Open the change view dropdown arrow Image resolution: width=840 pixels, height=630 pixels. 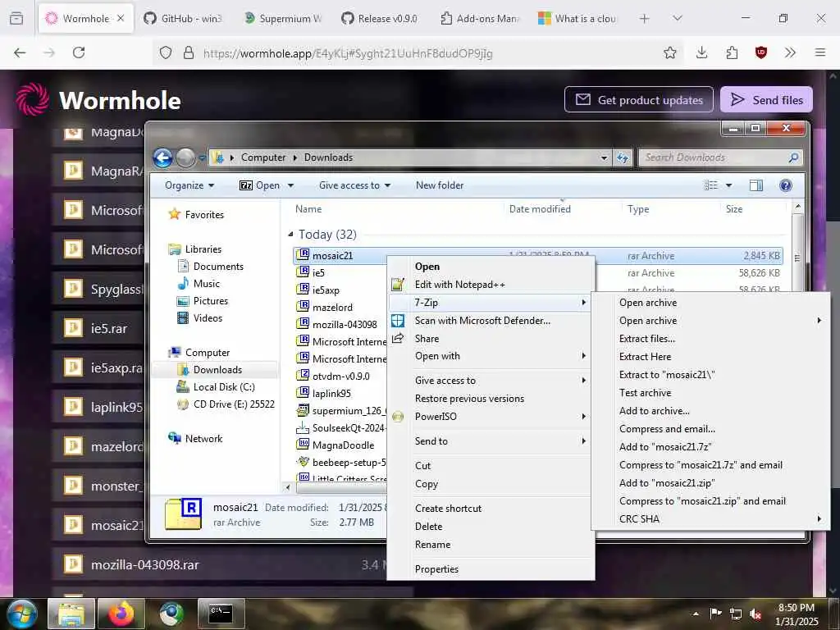(x=728, y=185)
